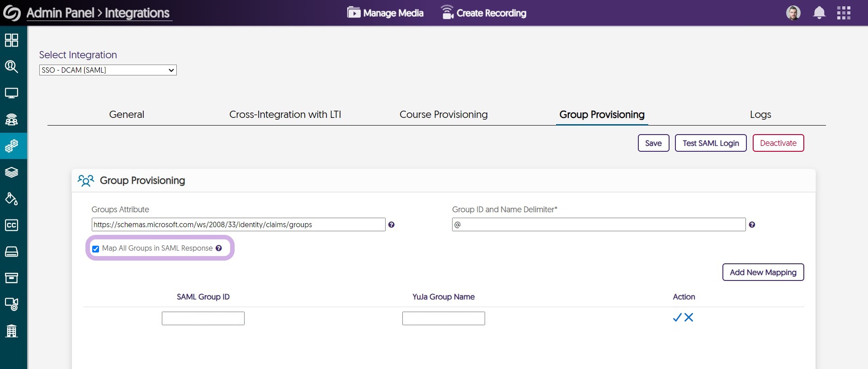Viewport: 868px width, 369px height.
Task: Click the search magnifier sidebar icon
Action: pyautogui.click(x=11, y=67)
